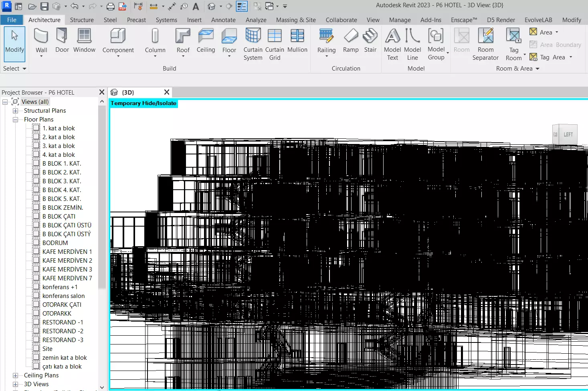
Task: Open the BODRUM floor plan
Action: (55, 243)
